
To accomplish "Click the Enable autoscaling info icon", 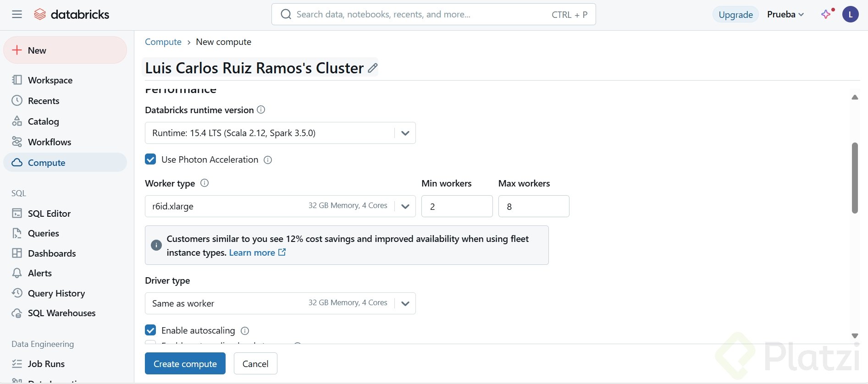I will point(245,331).
